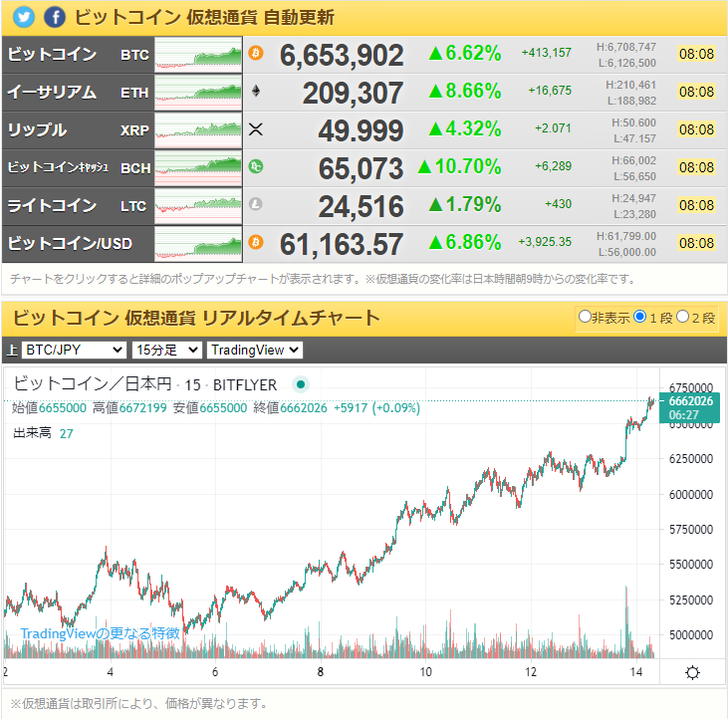Image resolution: width=728 pixels, height=719 pixels.
Task: Click the TradingViewの更なる特徴 link
Action: click(100, 633)
